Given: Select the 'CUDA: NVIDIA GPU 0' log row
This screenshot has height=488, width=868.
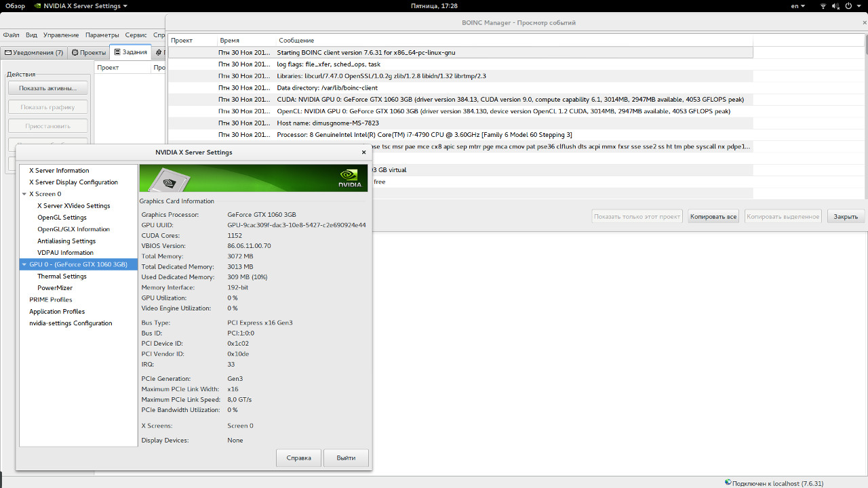Looking at the screenshot, I should [460, 100].
